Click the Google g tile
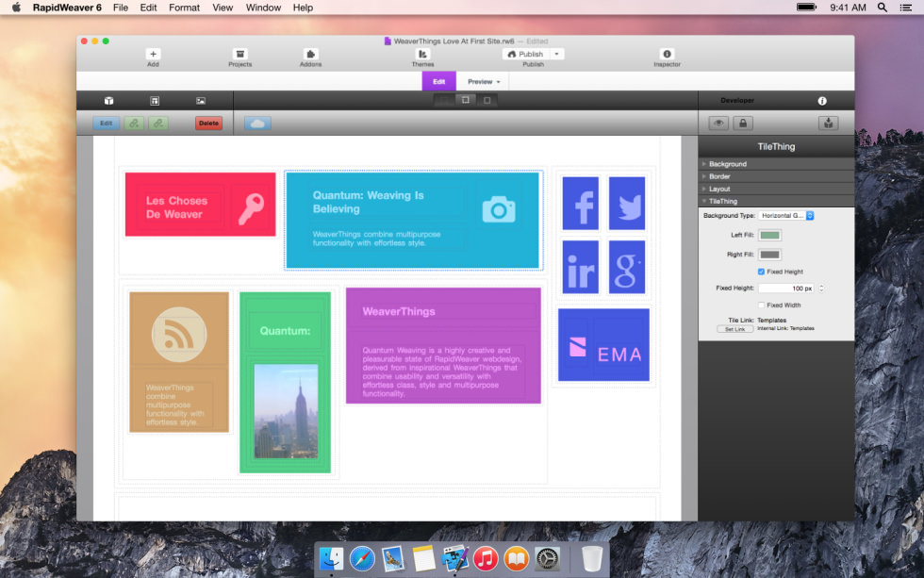Viewport: 924px width, 578px height. (627, 267)
